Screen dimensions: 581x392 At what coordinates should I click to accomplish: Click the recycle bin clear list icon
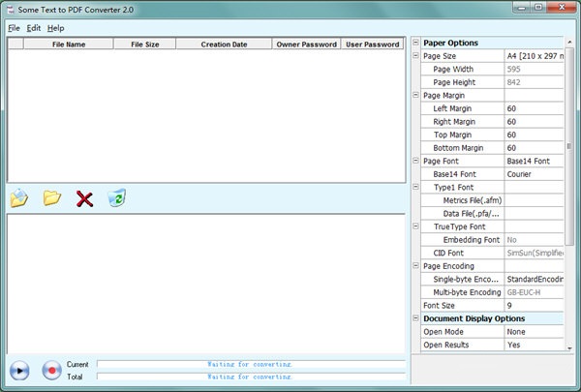coord(117,197)
